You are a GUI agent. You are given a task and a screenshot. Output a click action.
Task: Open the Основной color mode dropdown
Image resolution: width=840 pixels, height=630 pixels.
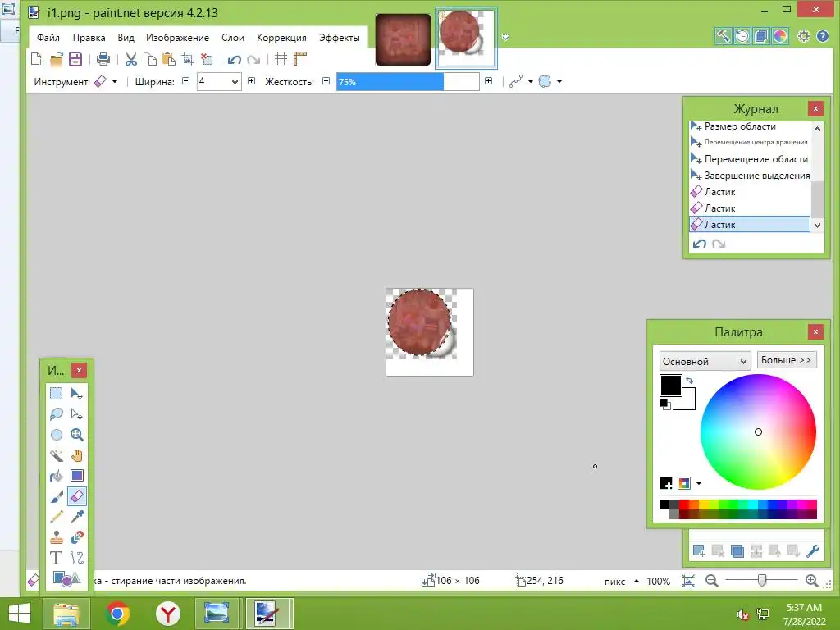click(x=705, y=361)
